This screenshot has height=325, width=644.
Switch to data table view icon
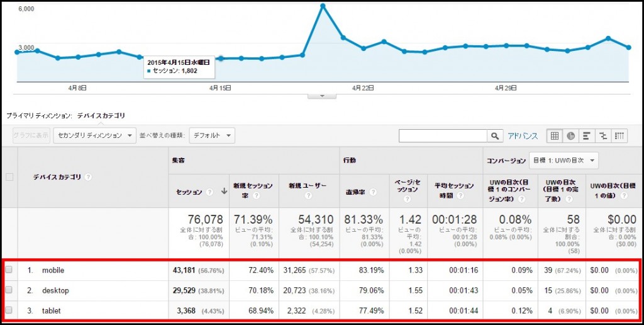[x=555, y=136]
